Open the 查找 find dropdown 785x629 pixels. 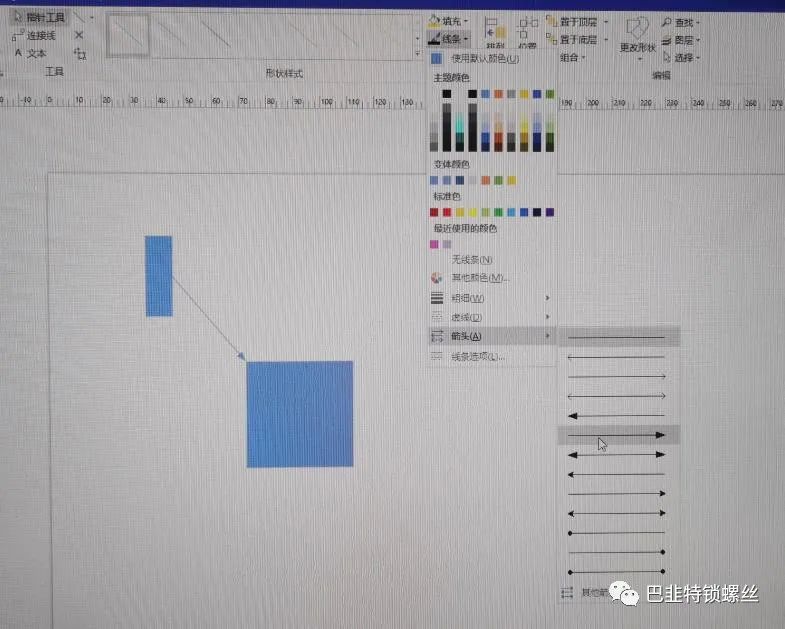coord(681,23)
